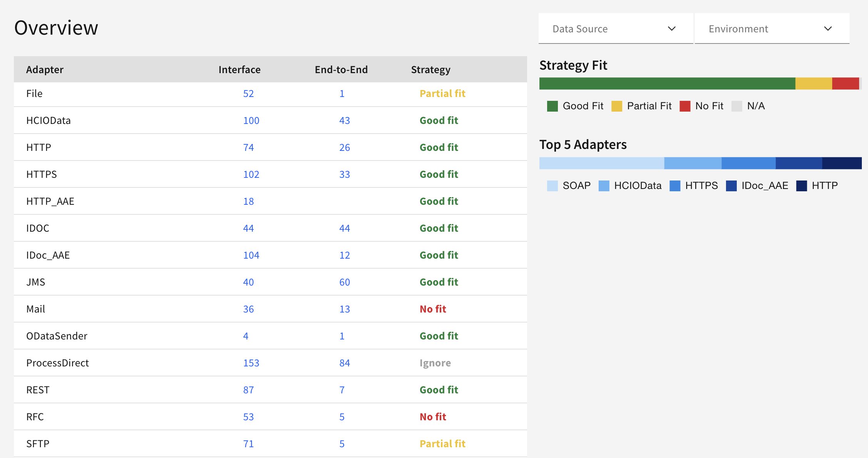This screenshot has width=868, height=458.
Task: Click the red No Fit bar segment
Action: coord(846,84)
